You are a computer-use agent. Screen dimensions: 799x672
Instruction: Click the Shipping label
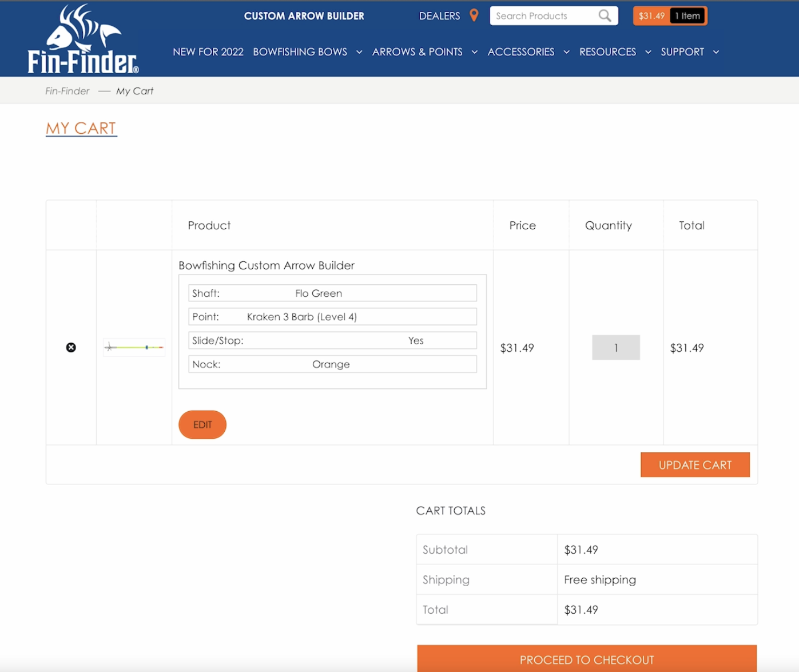tap(446, 580)
